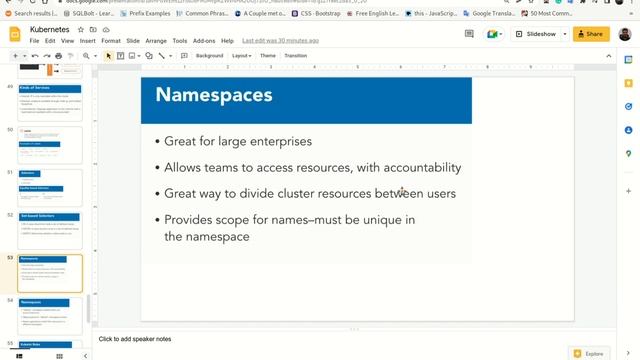Redo the last action
The height and width of the screenshot is (360, 640).
click(x=47, y=56)
